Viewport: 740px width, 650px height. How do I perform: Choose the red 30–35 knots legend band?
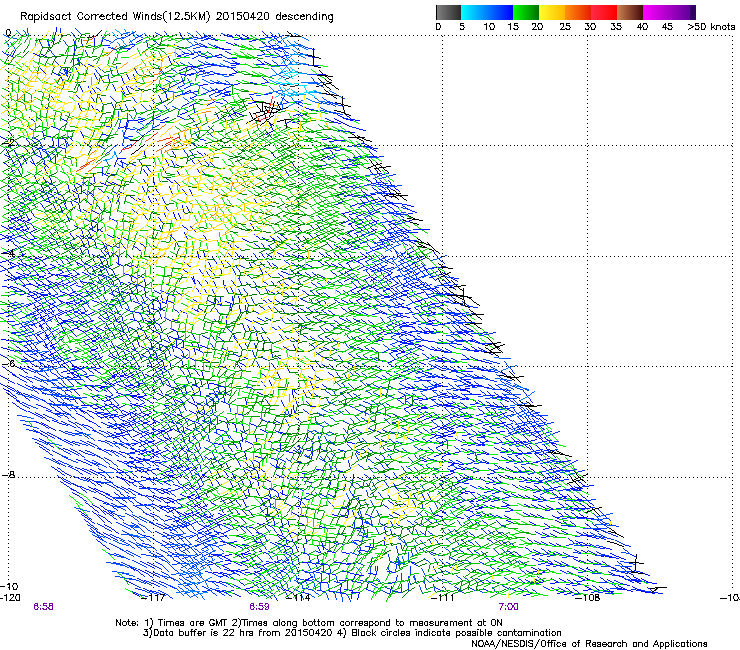click(x=604, y=12)
